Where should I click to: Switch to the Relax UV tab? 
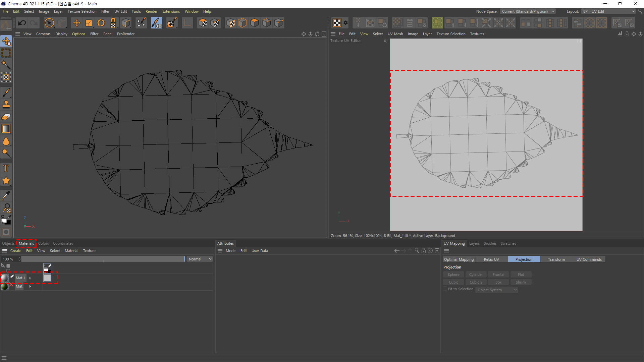point(491,259)
